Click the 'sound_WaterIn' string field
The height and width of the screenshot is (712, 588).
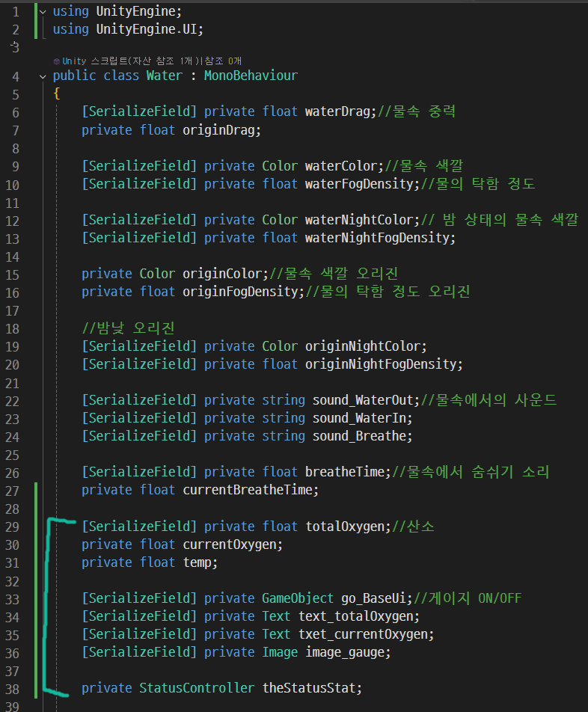click(359, 418)
